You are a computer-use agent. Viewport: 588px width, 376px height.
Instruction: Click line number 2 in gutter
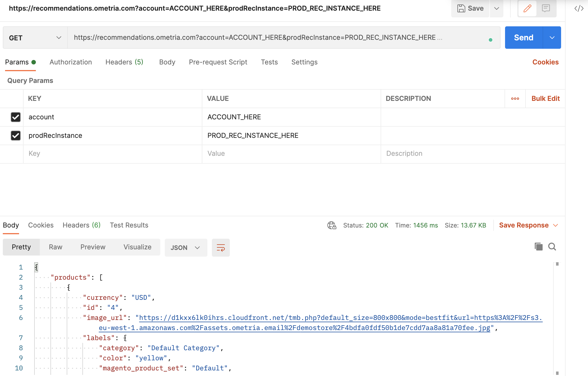(21, 277)
